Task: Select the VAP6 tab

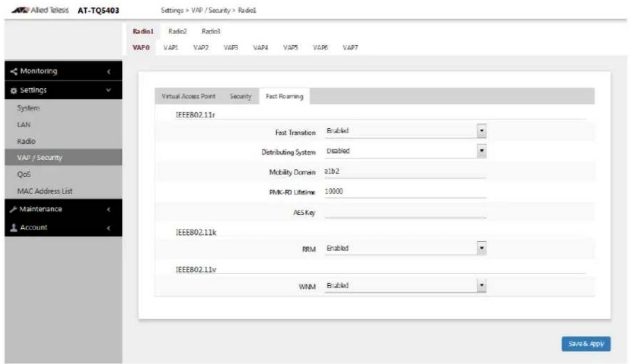Action: 320,47
